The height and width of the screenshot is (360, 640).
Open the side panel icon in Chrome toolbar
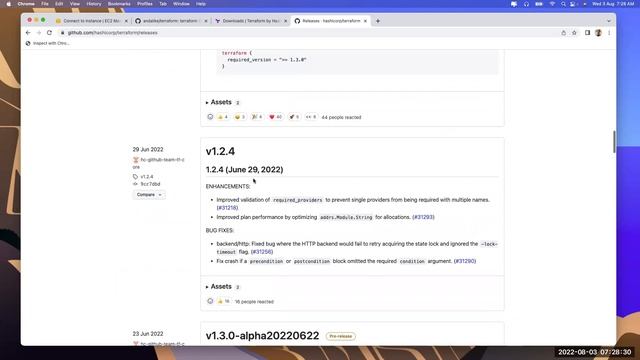pos(587,33)
